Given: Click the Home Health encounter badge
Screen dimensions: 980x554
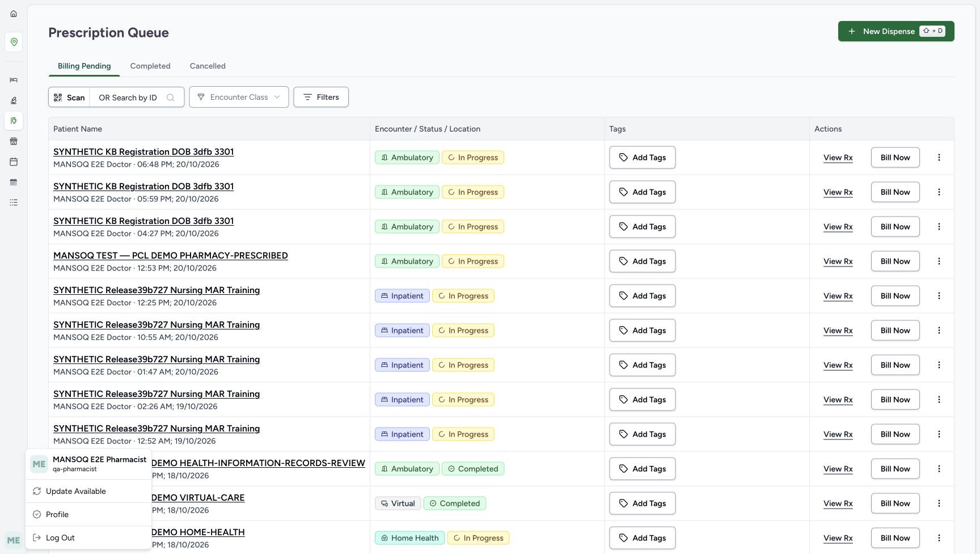Looking at the screenshot, I should (x=409, y=538).
